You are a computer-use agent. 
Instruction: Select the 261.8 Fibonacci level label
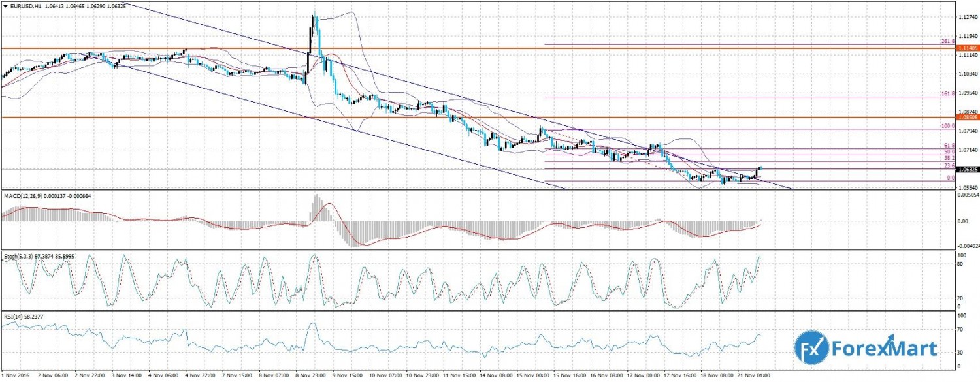pos(948,42)
